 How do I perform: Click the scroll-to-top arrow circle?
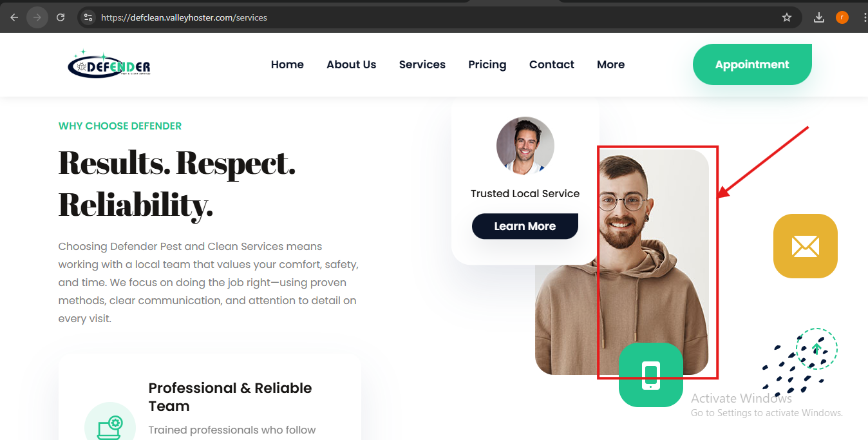click(816, 349)
